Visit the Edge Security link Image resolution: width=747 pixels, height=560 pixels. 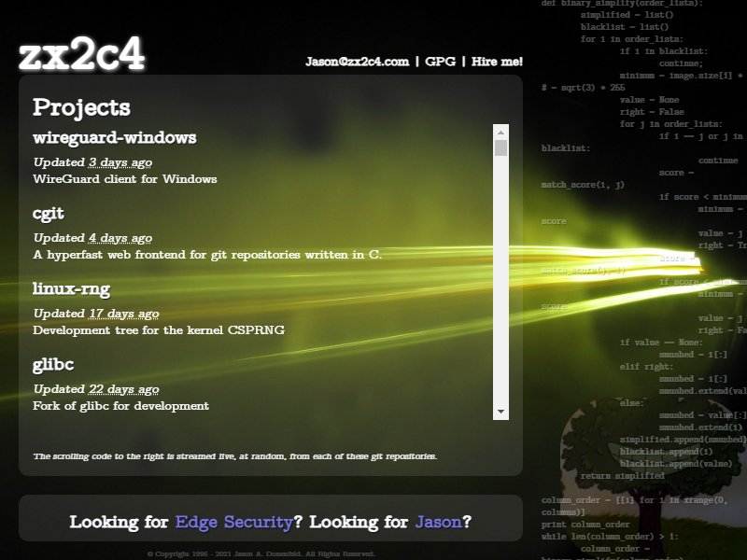click(x=234, y=522)
